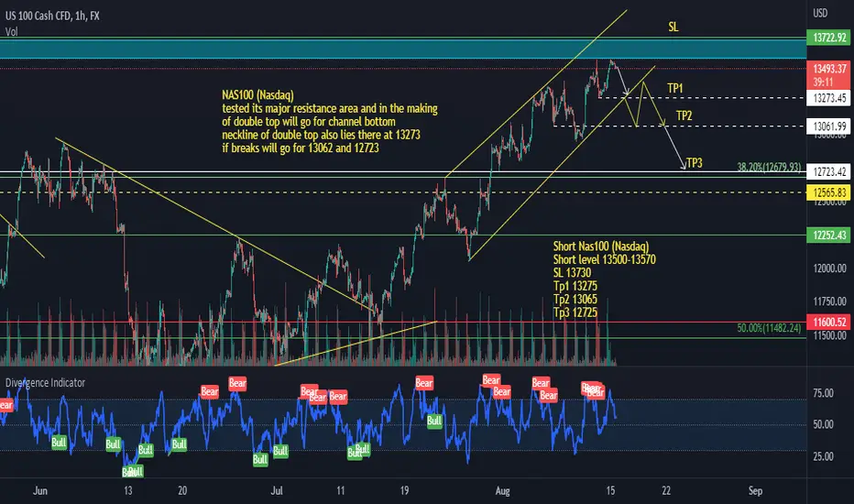854x504 pixels.
Task: Select the red 11600.52 price label
Action: [x=828, y=323]
